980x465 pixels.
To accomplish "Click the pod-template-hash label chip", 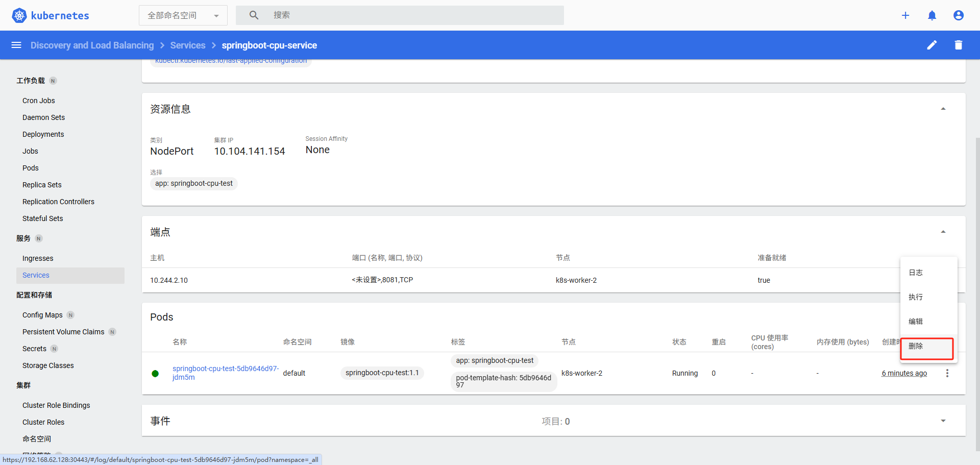I will tap(504, 381).
